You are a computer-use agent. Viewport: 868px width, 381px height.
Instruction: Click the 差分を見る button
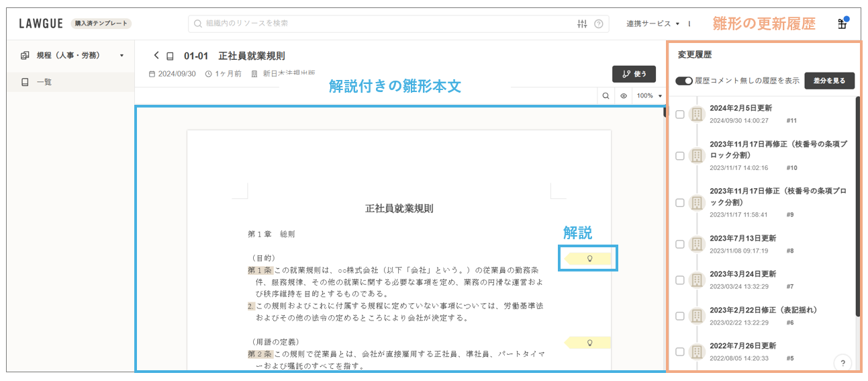coord(829,81)
